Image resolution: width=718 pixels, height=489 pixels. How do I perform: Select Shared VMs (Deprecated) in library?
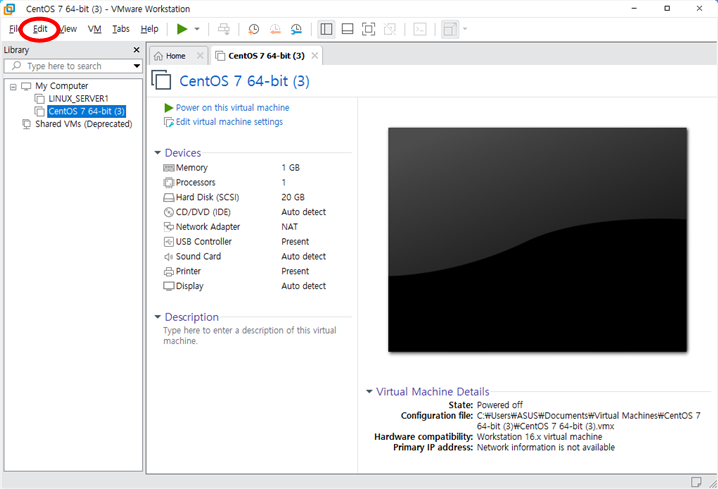(x=83, y=124)
